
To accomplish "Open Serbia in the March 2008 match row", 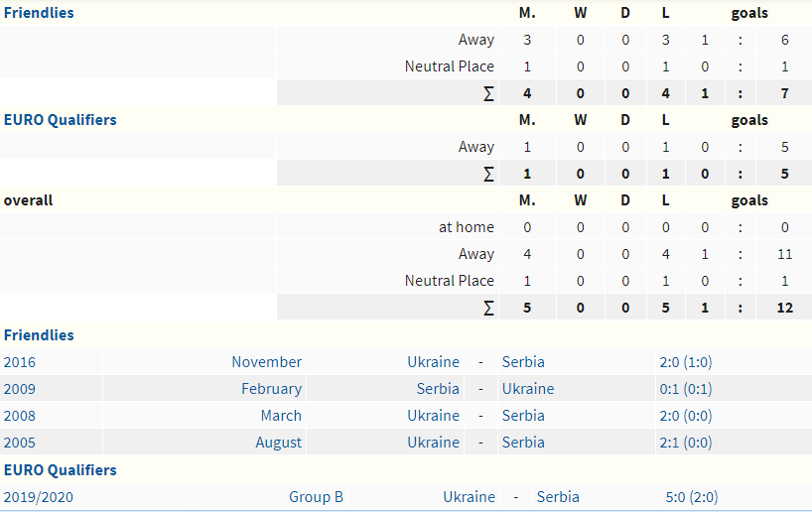I will (x=523, y=416).
